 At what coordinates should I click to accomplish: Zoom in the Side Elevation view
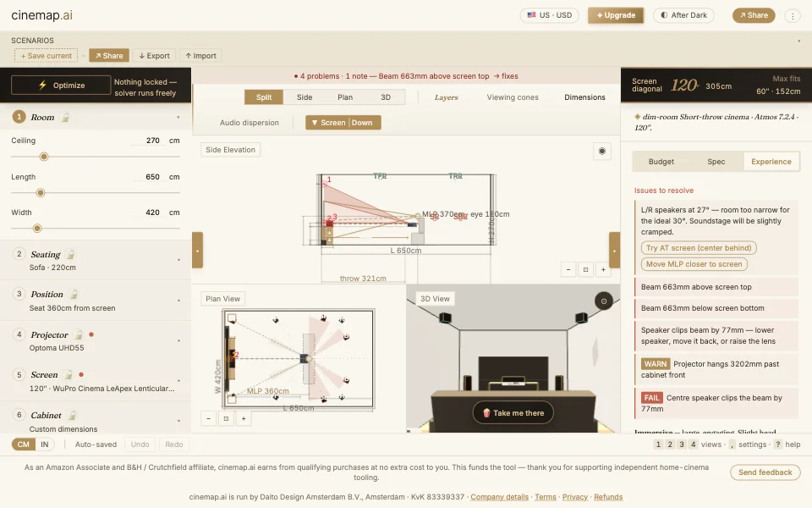(x=603, y=269)
